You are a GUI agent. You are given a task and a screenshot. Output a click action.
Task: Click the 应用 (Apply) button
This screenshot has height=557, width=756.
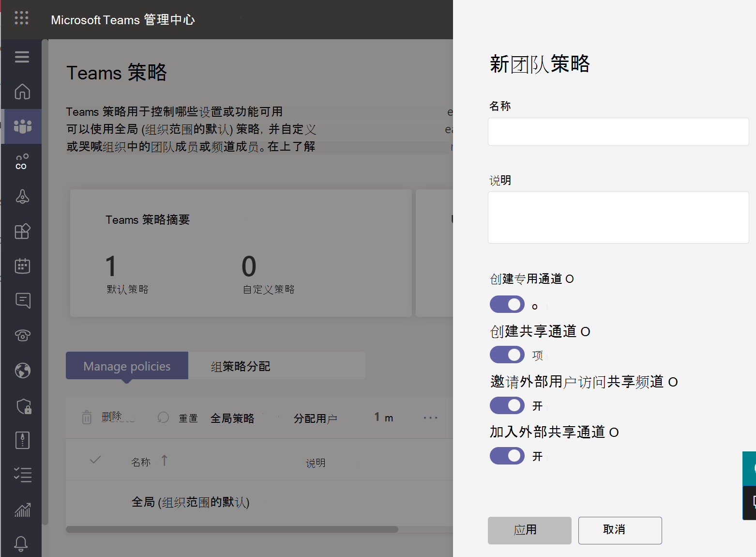pos(529,530)
